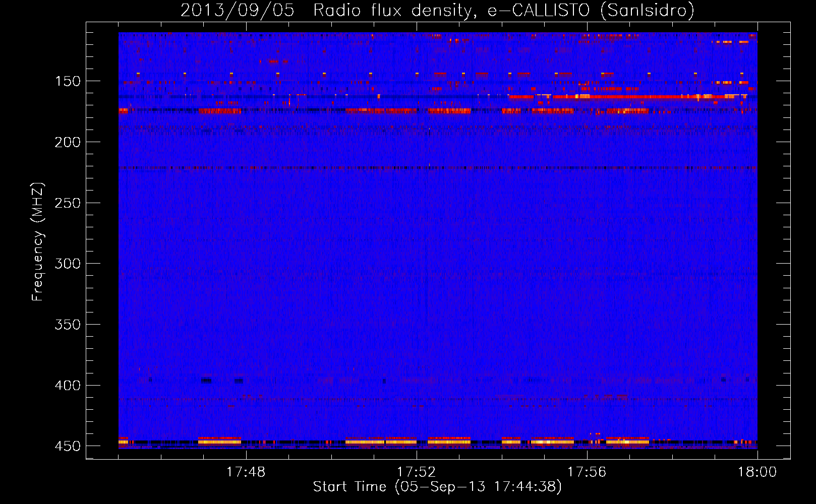Screen dimensions: 816x504
Task: Click the plot title 'Radio flux density, e-CALLISTO (SanIsidro)'
Action: point(503,11)
